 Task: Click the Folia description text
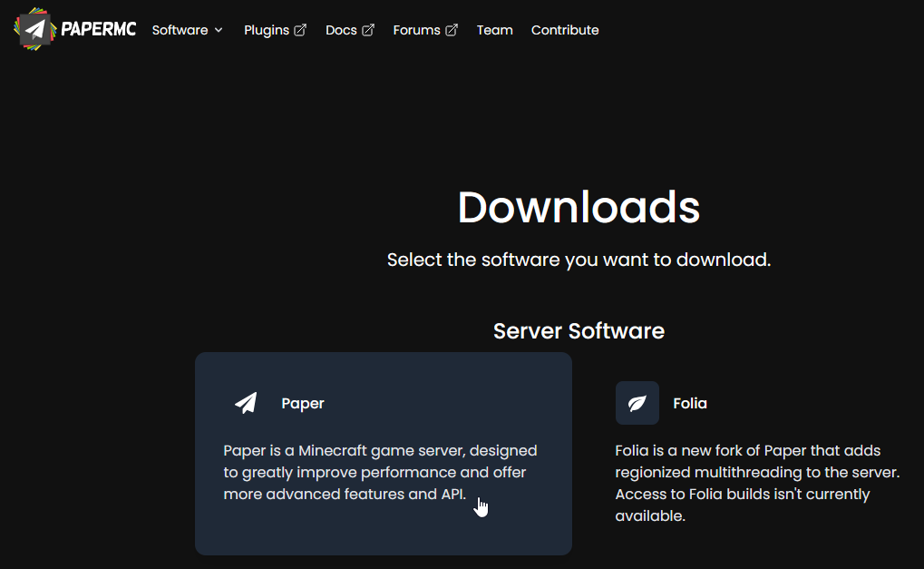coord(757,483)
